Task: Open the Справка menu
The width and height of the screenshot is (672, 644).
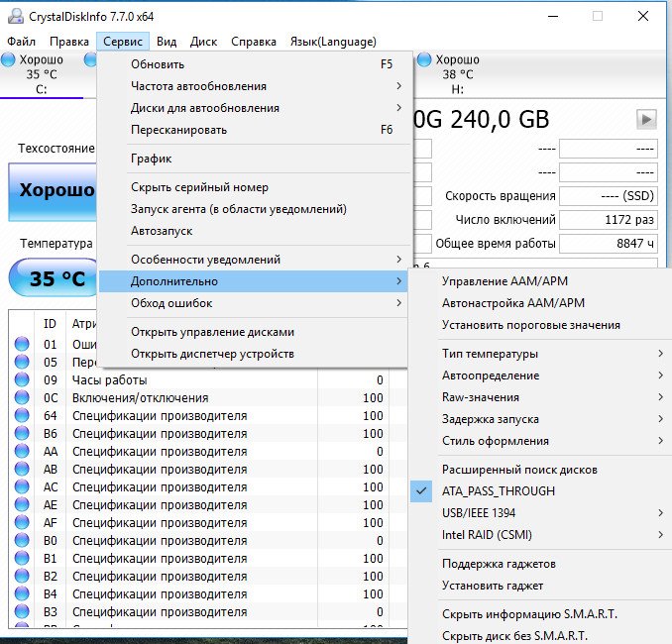Action: 254,42
